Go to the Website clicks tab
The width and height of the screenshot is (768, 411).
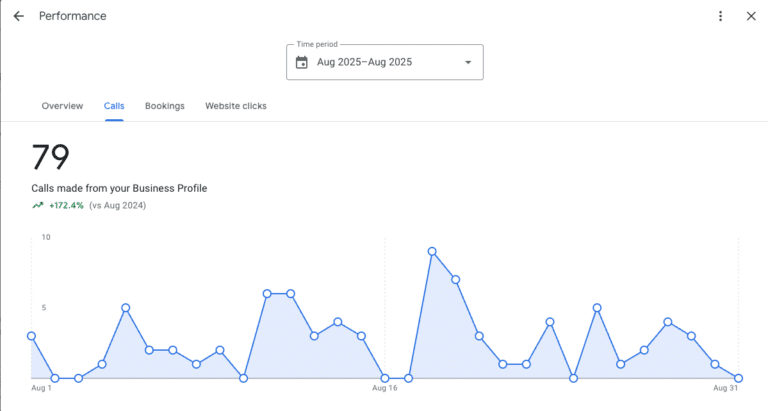pyautogui.click(x=236, y=106)
